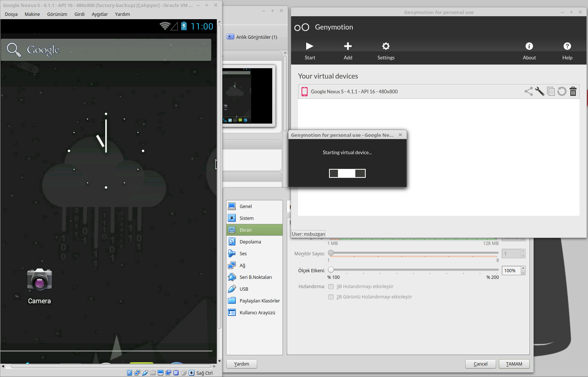Select Genel settings category

pos(254,206)
